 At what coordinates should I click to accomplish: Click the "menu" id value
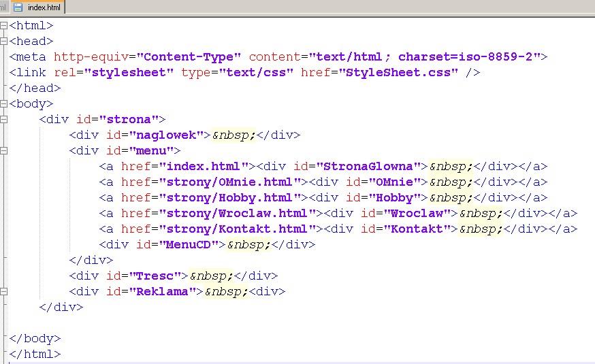tap(151, 150)
